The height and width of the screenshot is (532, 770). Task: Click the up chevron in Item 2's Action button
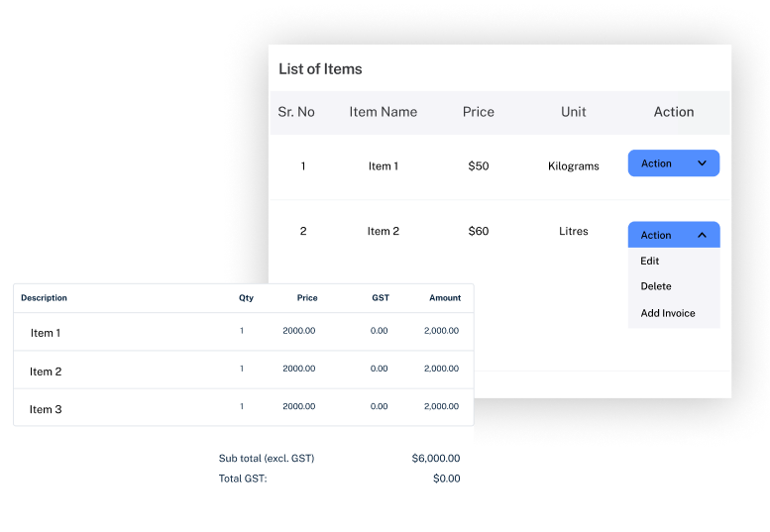coord(702,235)
